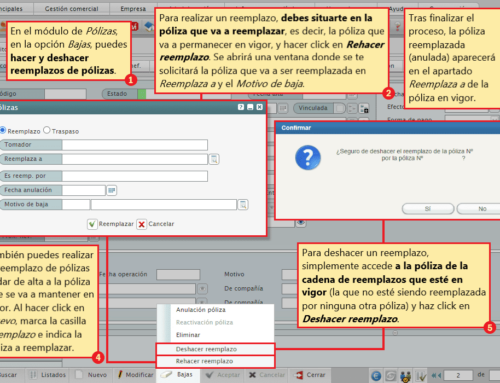Click the record number field showing 2
Viewport: 500px width, 383px height.
(x=458, y=376)
